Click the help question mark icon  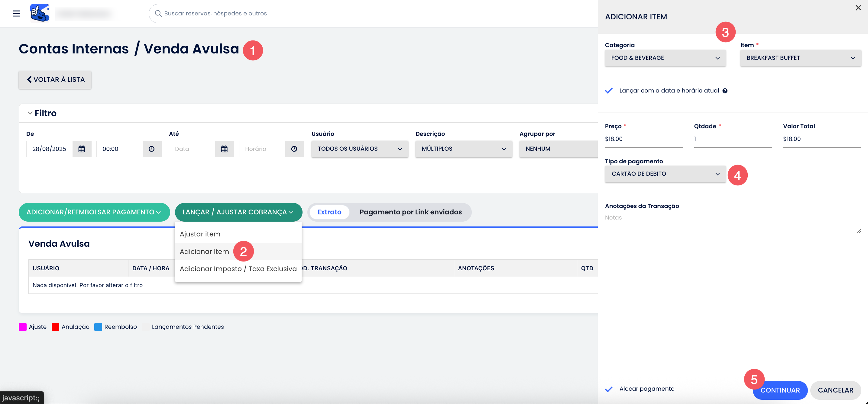point(725,91)
